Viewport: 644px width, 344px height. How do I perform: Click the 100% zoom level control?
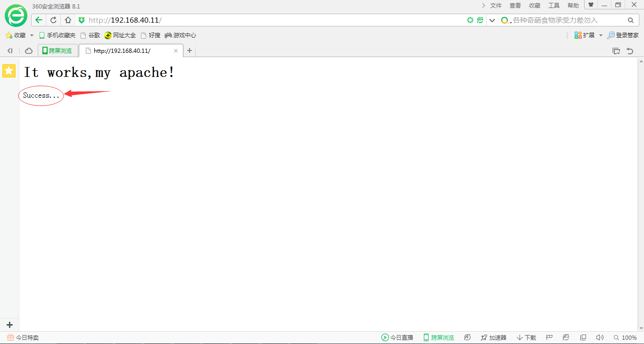coord(625,338)
